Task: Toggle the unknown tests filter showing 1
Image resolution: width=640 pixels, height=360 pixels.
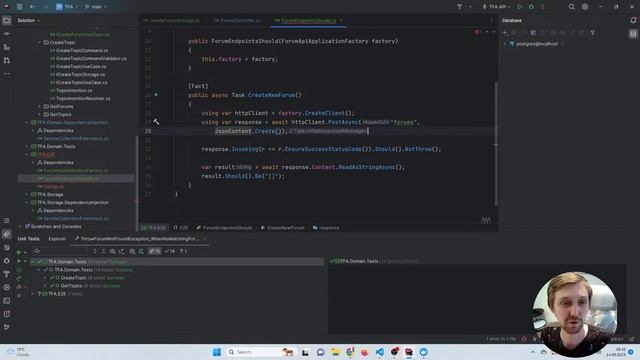Action: 183,251
